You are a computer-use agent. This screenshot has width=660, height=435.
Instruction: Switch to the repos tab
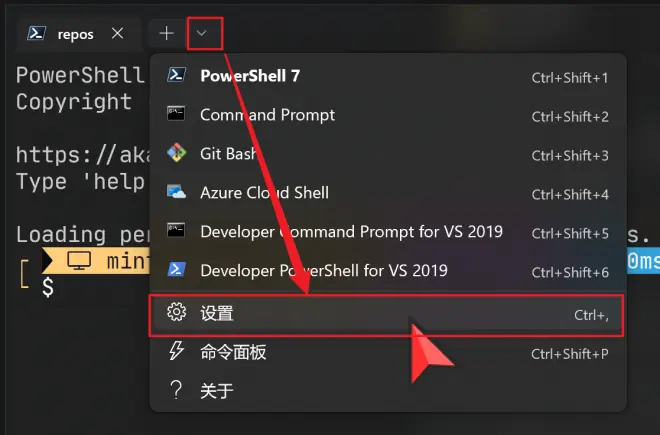tap(76, 34)
